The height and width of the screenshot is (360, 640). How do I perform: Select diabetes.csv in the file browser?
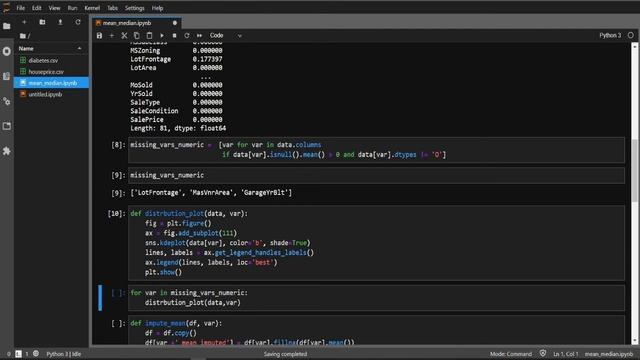(51, 60)
